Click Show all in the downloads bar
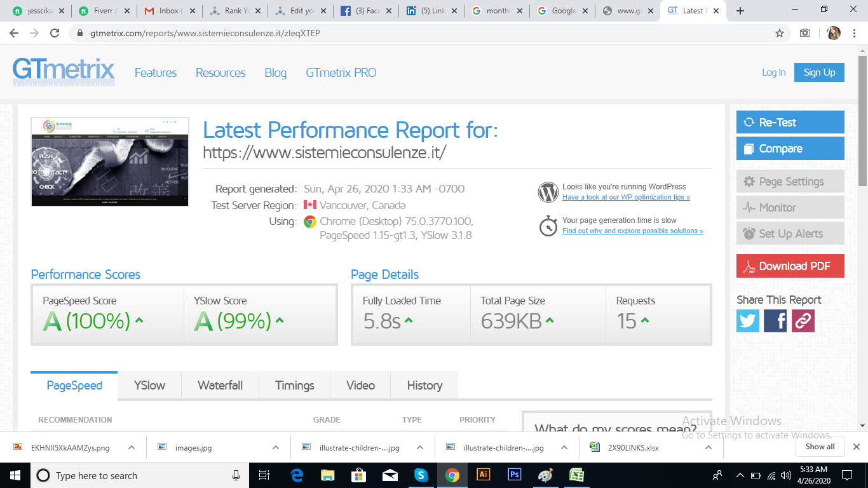 (x=820, y=447)
